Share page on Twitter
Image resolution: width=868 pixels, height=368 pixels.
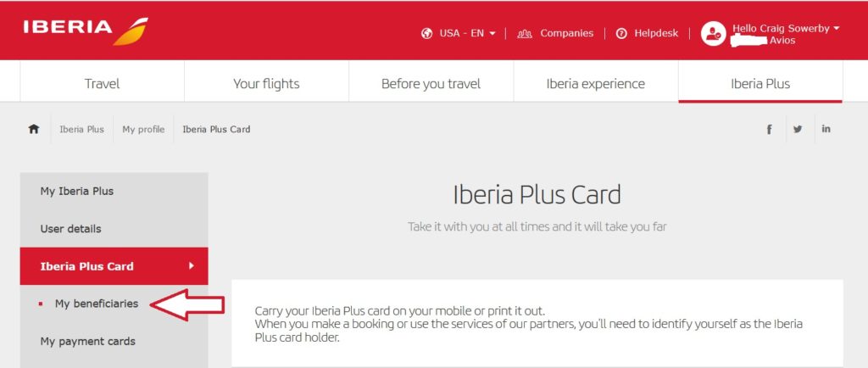point(798,130)
